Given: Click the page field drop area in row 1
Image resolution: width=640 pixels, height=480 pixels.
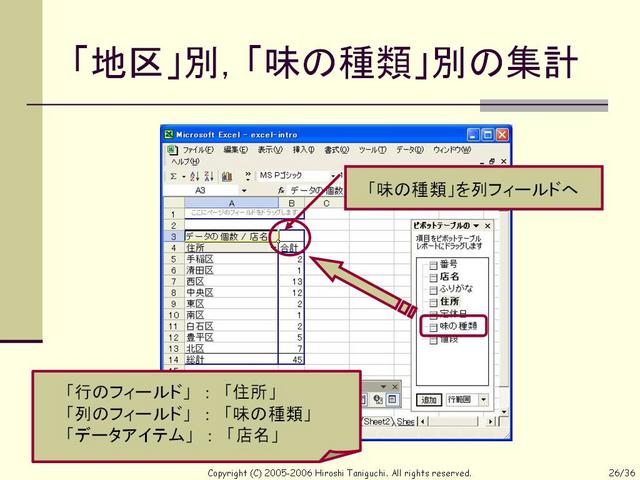Looking at the screenshot, I should coord(244,213).
